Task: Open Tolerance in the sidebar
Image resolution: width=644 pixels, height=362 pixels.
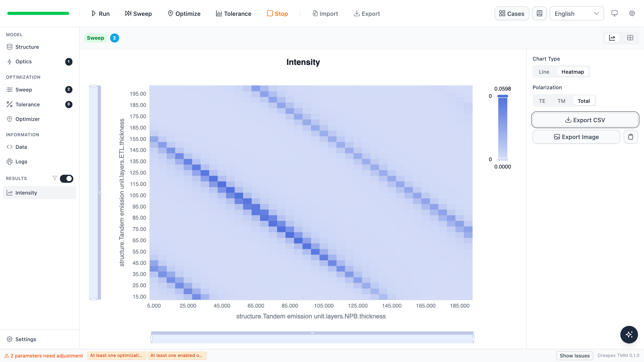Action: pos(39,104)
